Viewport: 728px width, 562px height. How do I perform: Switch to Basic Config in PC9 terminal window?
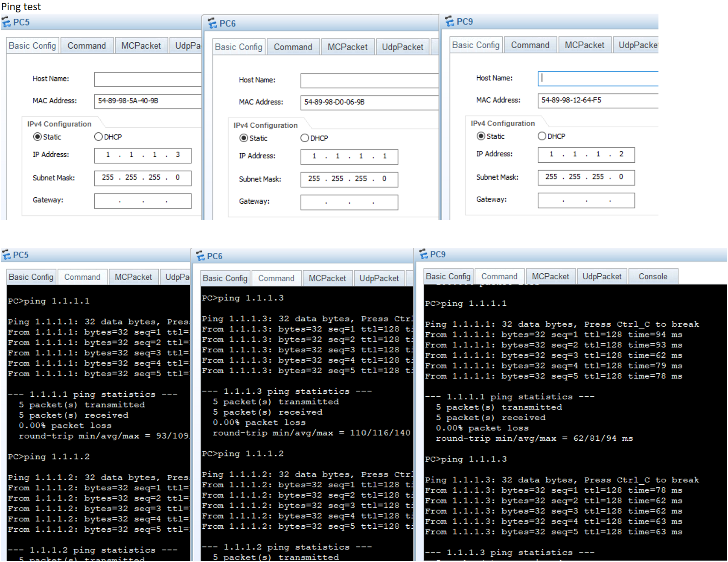(448, 276)
